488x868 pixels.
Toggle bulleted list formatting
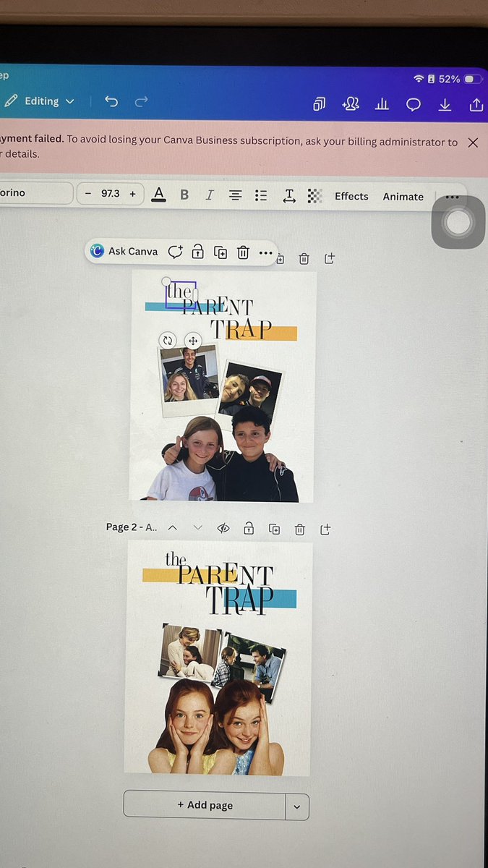coord(261,195)
